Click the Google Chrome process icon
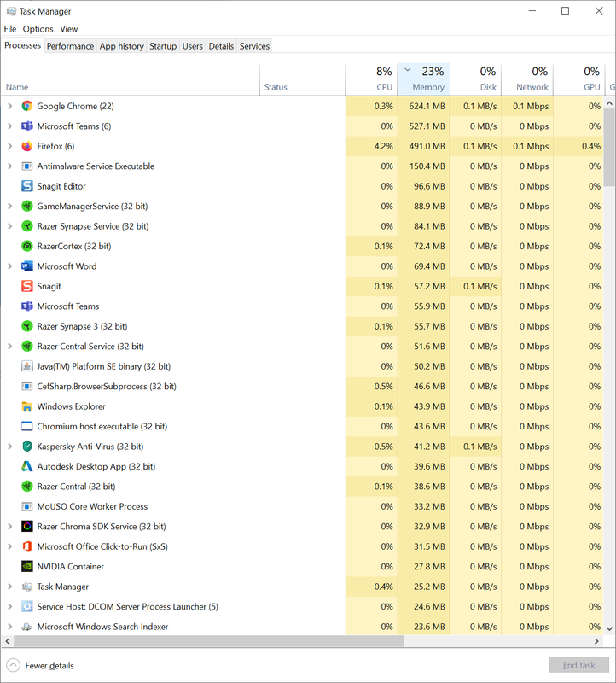Image resolution: width=616 pixels, height=683 pixels. tap(27, 106)
